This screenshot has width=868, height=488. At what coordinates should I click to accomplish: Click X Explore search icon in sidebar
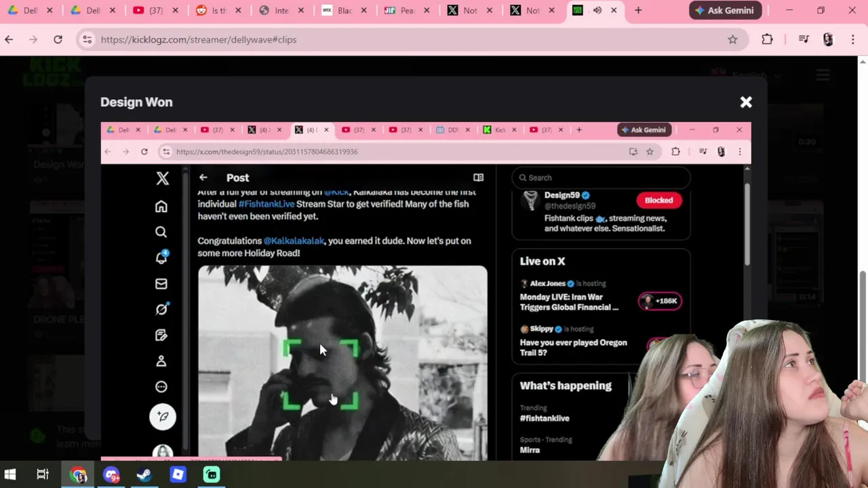161,232
